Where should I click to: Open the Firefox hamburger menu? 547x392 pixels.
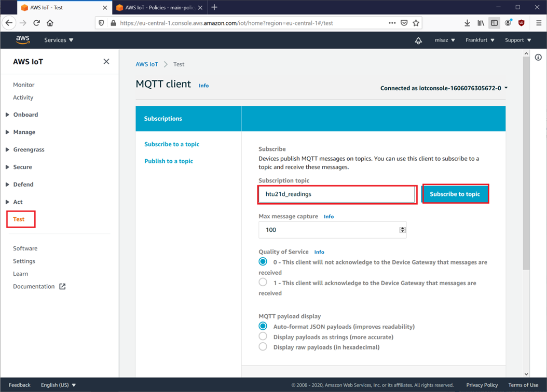(x=539, y=23)
